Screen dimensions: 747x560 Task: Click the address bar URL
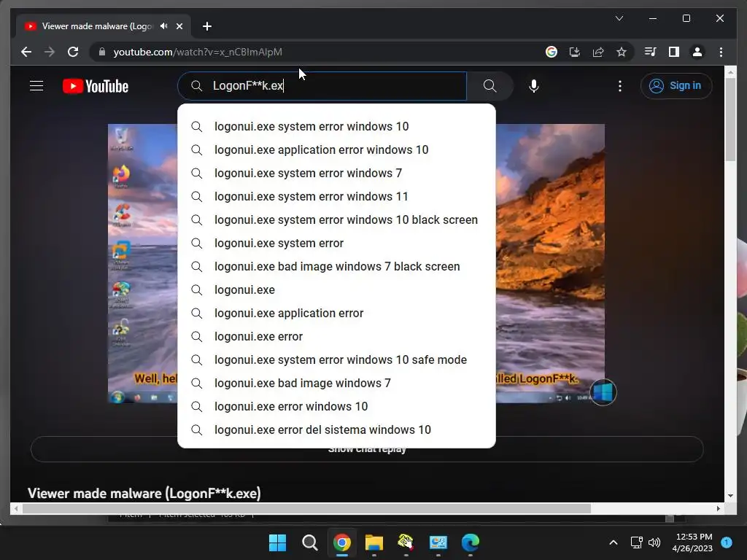[x=198, y=52]
